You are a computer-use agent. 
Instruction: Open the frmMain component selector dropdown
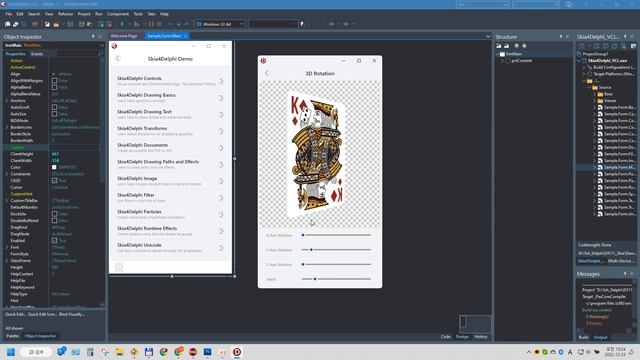(x=101, y=45)
